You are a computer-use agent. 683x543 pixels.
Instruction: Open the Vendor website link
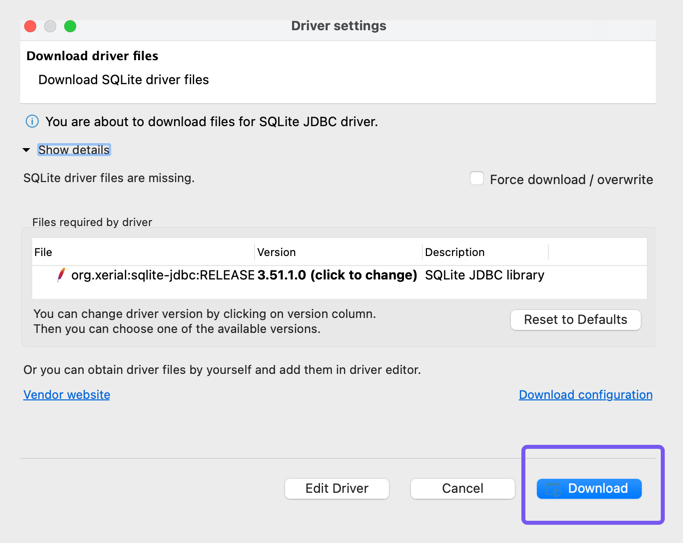67,395
